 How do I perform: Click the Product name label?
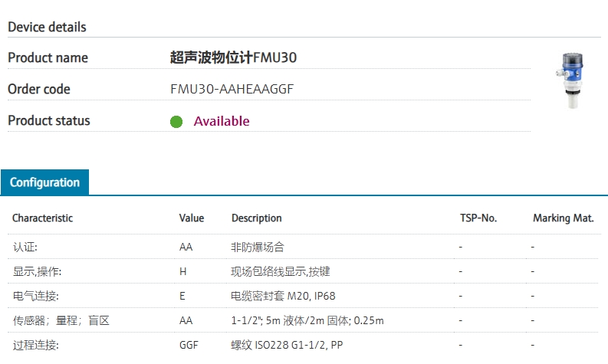(x=48, y=57)
